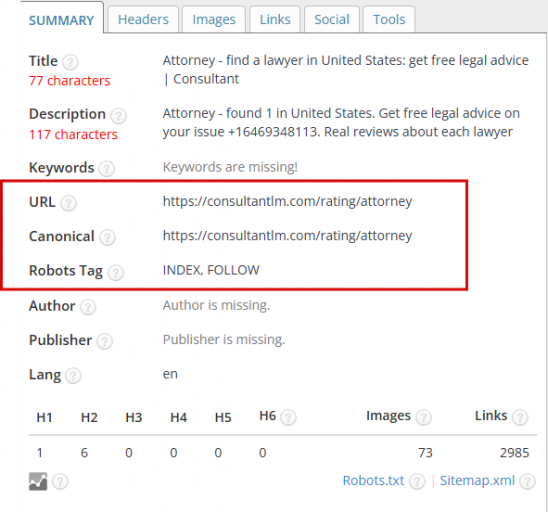Click the help icon next to Keywords

(x=106, y=169)
